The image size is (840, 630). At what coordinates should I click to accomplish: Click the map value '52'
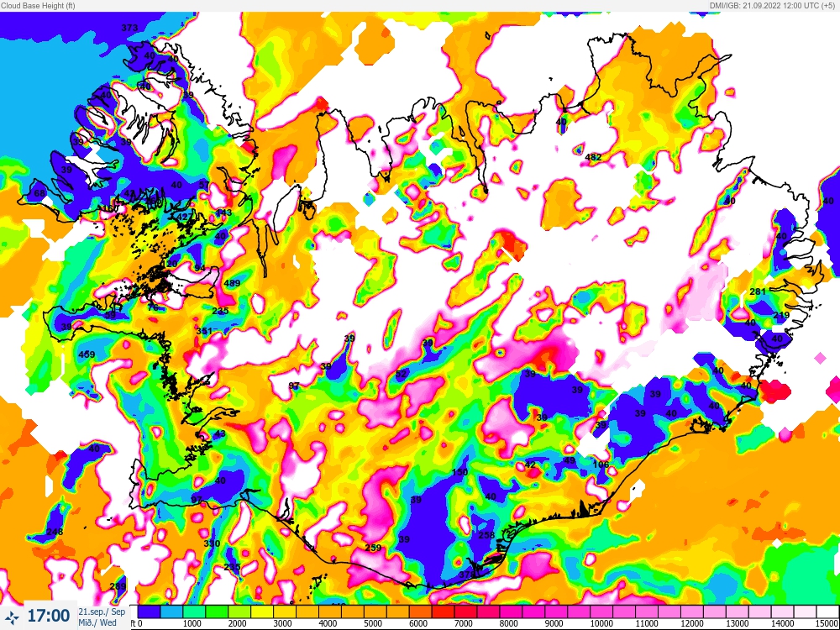[x=401, y=374]
